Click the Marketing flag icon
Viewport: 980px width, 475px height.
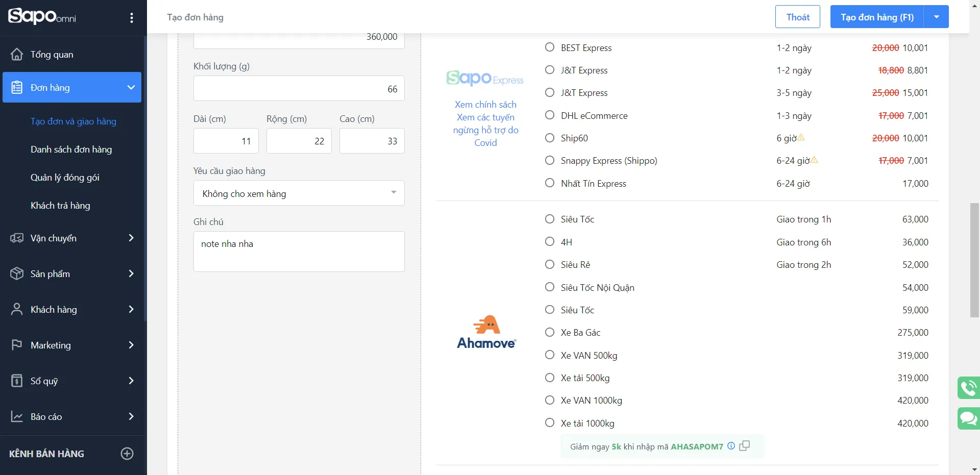(x=17, y=345)
